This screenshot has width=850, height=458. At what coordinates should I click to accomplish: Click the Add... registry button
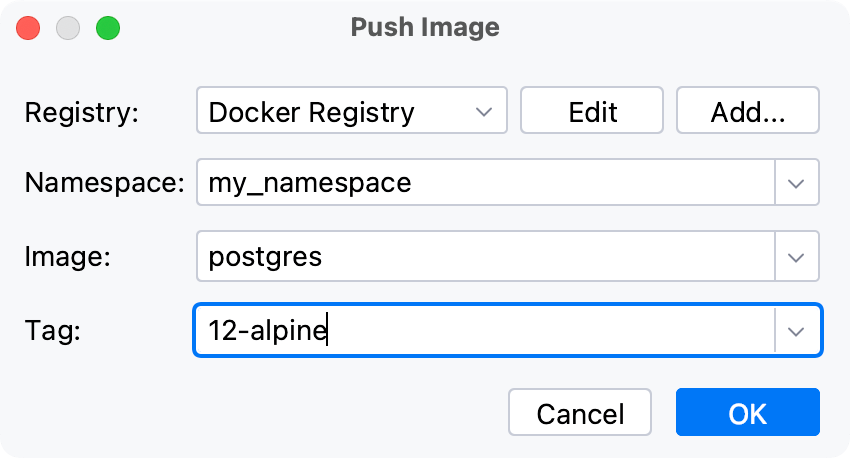coord(747,110)
